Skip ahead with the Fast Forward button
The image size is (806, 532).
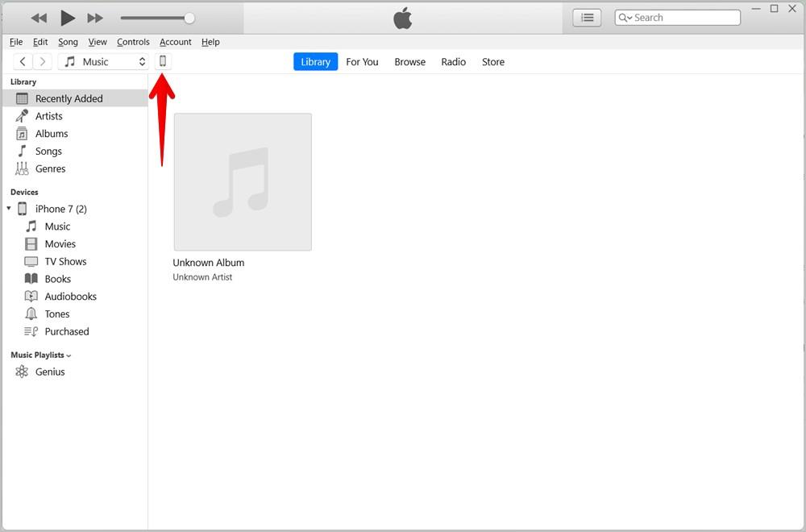95,18
